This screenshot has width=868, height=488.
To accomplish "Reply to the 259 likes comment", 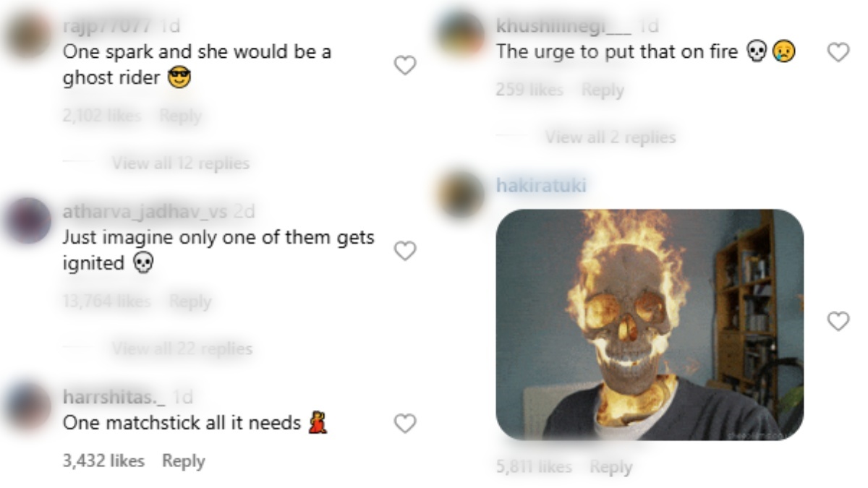I will tap(603, 90).
